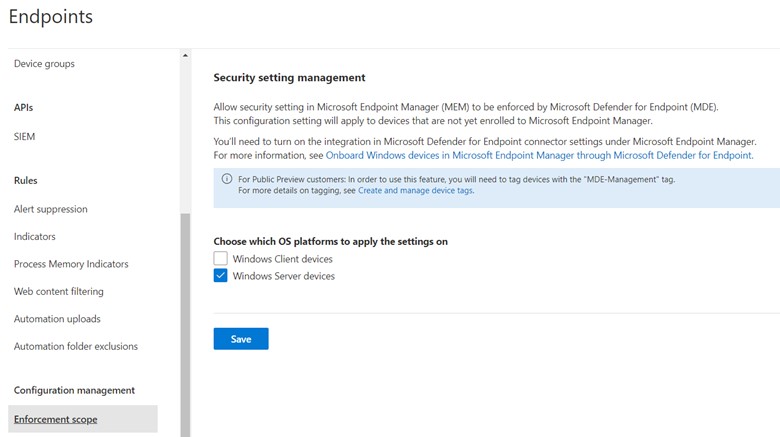Image resolution: width=780 pixels, height=437 pixels.
Task: Open Automation uploads page
Action: [x=57, y=319]
